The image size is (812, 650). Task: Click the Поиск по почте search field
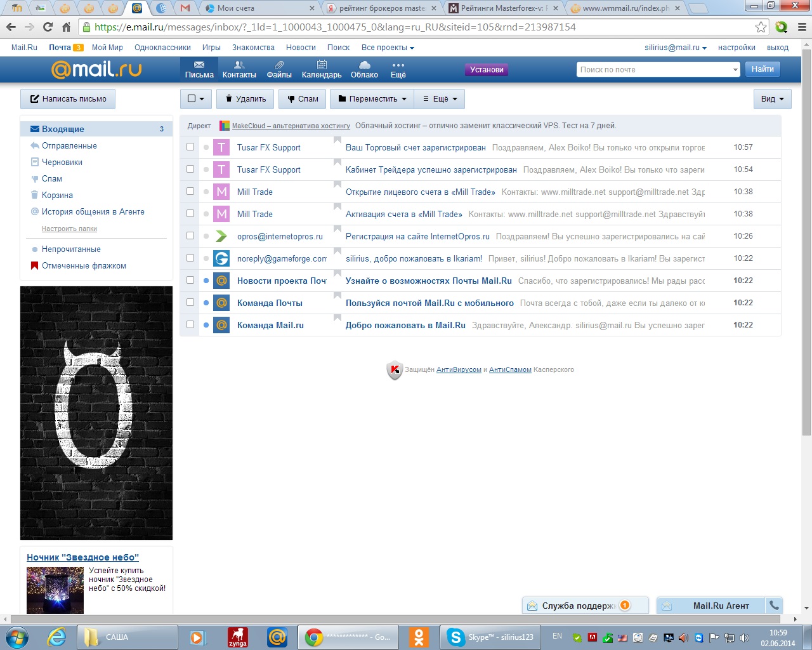click(x=653, y=70)
